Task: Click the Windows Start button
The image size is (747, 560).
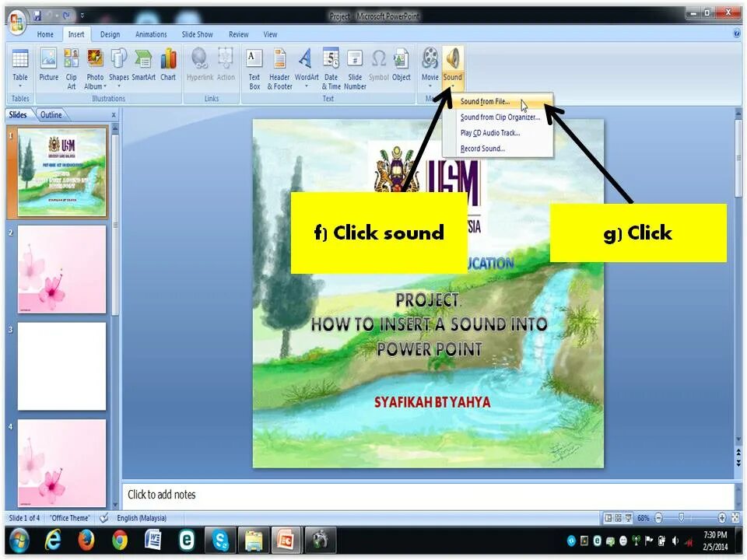Action: tap(19, 540)
